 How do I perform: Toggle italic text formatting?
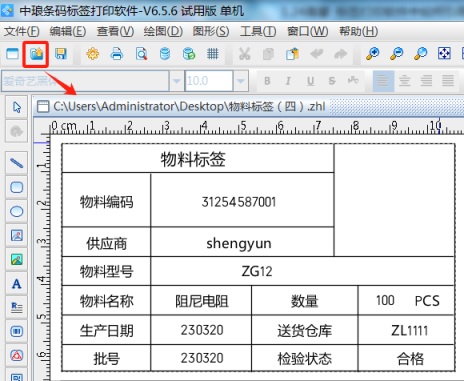(x=288, y=81)
